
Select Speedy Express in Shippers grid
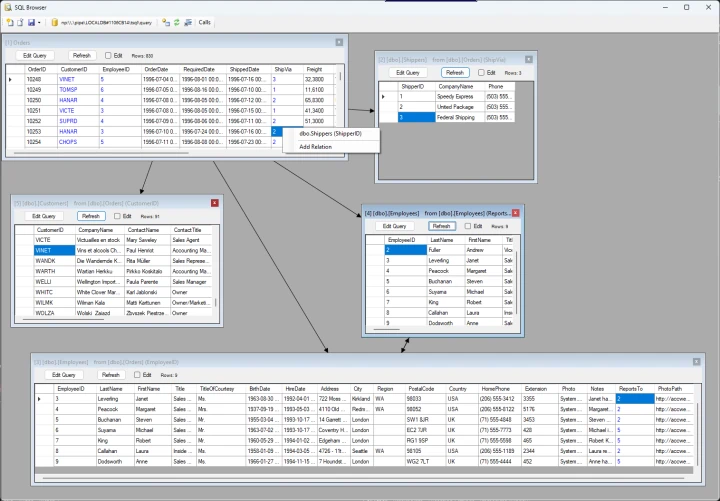click(x=460, y=96)
